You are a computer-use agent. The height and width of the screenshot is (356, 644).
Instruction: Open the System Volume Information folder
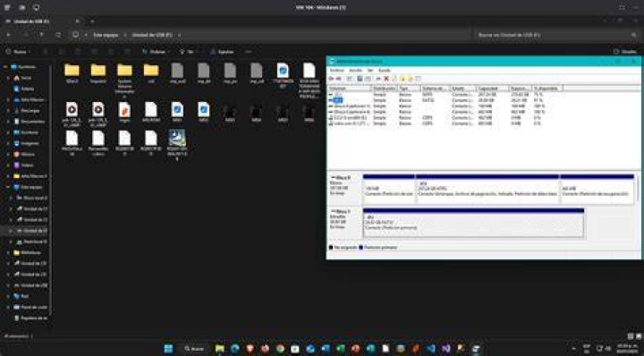[x=124, y=81]
